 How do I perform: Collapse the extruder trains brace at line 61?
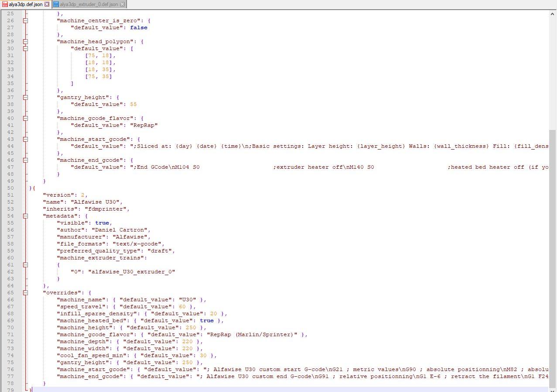pos(25,265)
